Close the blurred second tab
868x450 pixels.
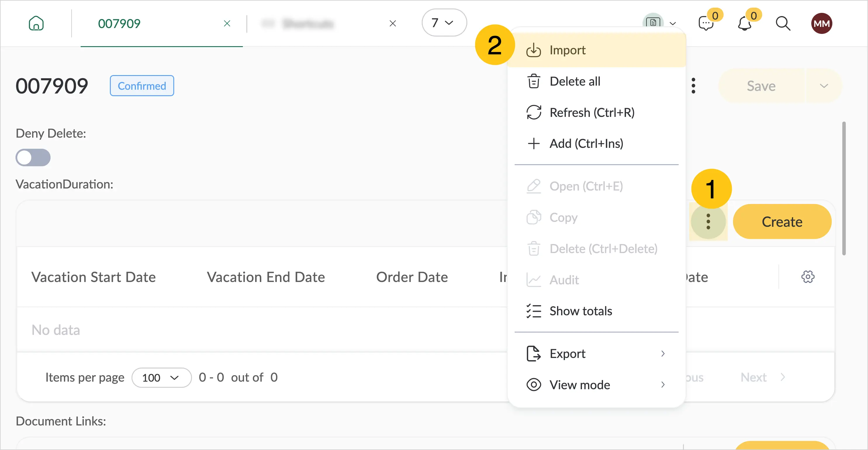(x=392, y=23)
